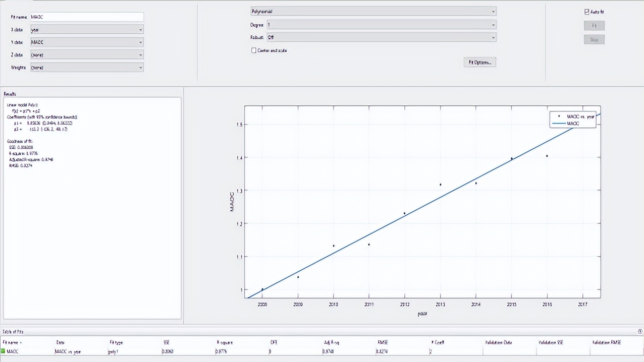Open the Fit Options dialog
The image size is (644, 362).
point(479,62)
